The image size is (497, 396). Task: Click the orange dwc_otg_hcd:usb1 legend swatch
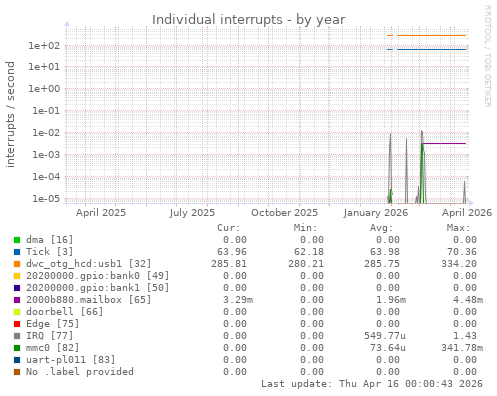[x=17, y=264]
